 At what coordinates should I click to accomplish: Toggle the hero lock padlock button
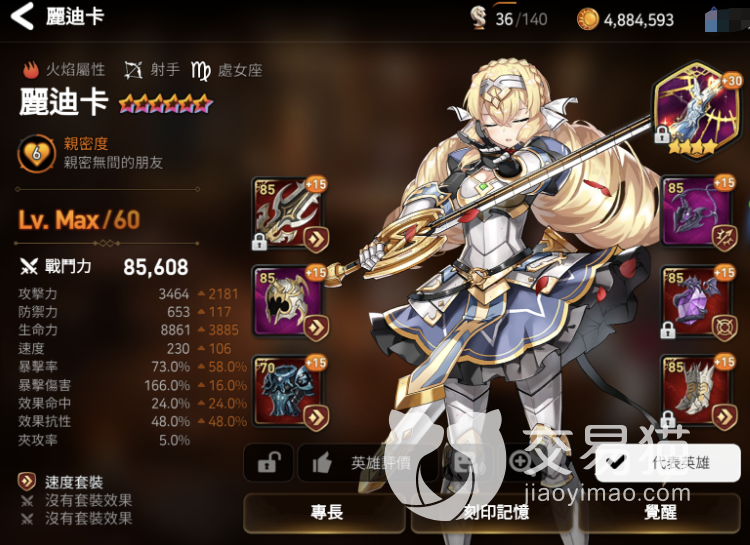tap(268, 462)
